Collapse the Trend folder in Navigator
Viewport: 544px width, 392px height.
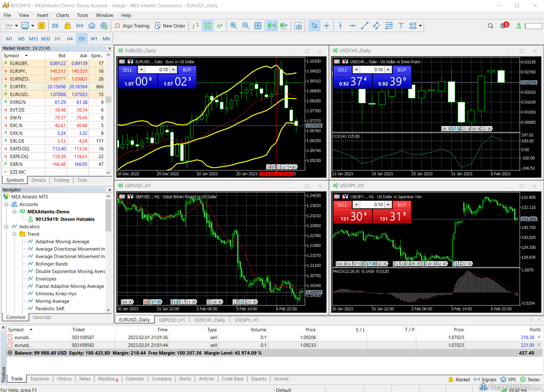tap(15, 234)
